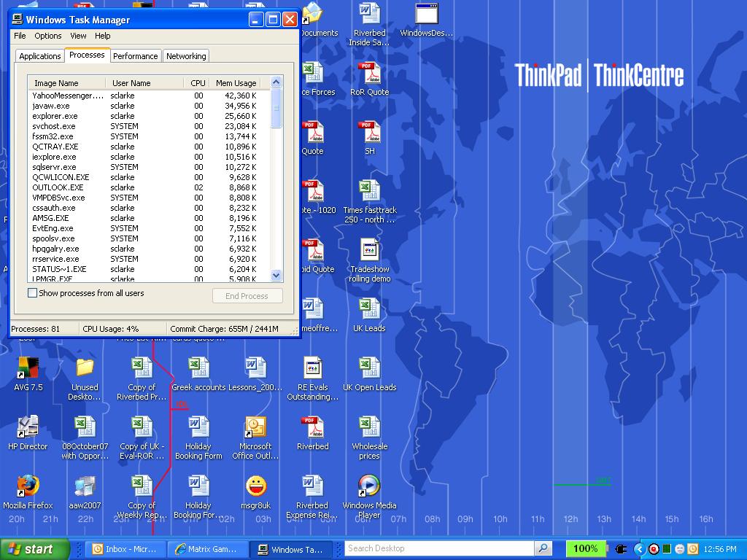Click the Search Desktop input field

pos(438,548)
